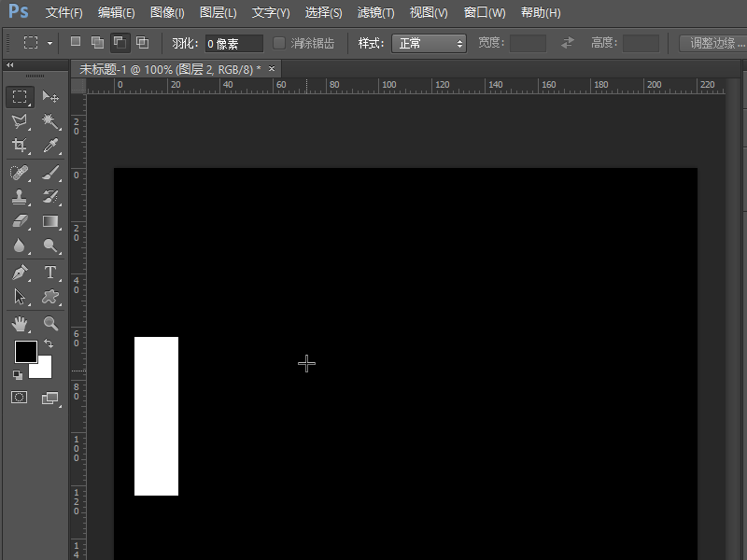Select the Hand tool
This screenshot has height=560, width=747.
pyautogui.click(x=20, y=323)
